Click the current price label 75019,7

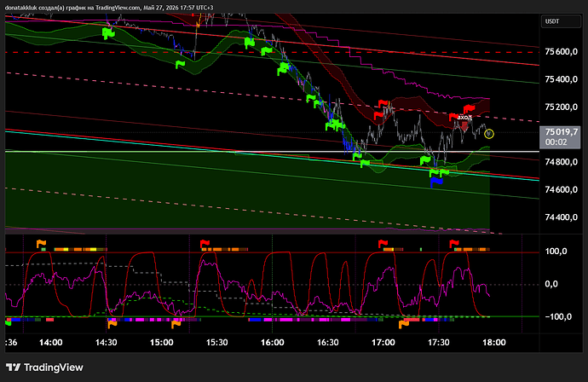[x=561, y=132]
